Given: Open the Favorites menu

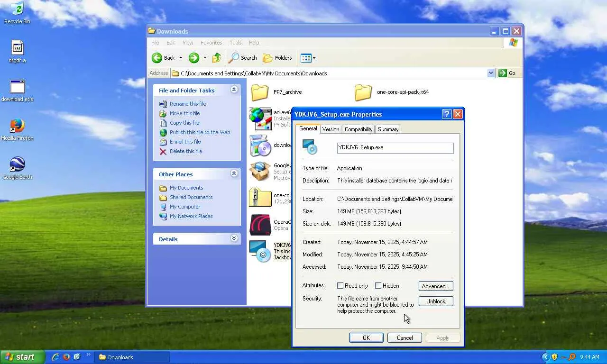Looking at the screenshot, I should 211,43.
